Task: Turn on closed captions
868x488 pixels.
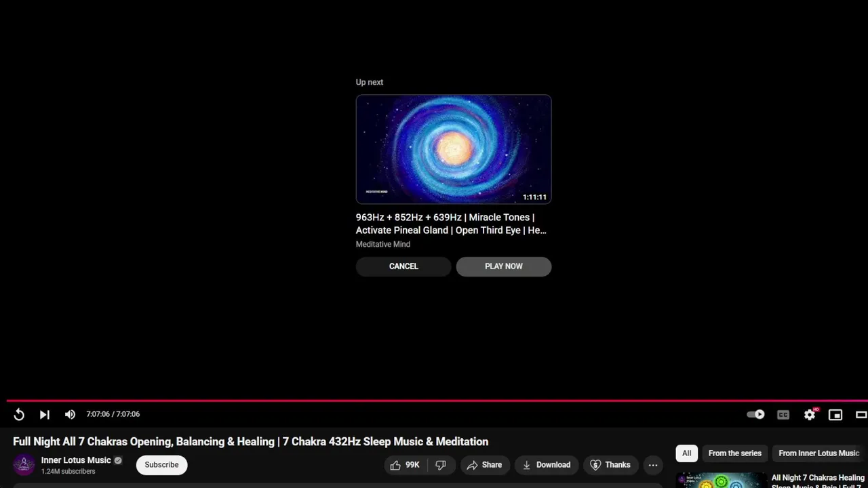Action: (x=783, y=414)
